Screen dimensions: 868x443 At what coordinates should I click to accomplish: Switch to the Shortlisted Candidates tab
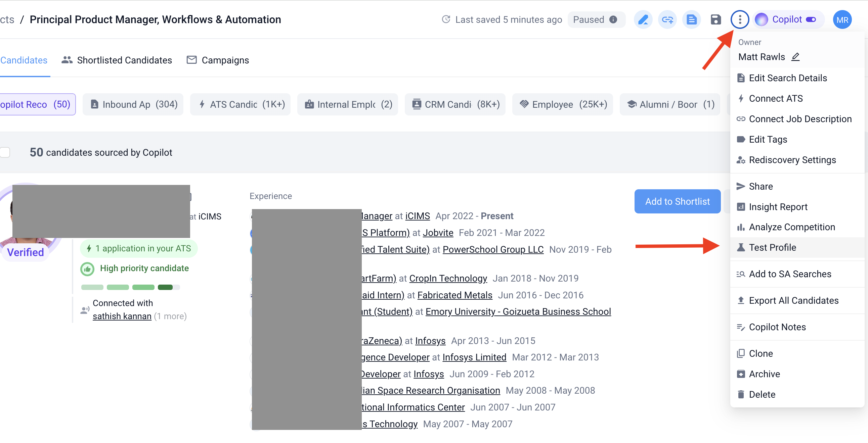(117, 60)
